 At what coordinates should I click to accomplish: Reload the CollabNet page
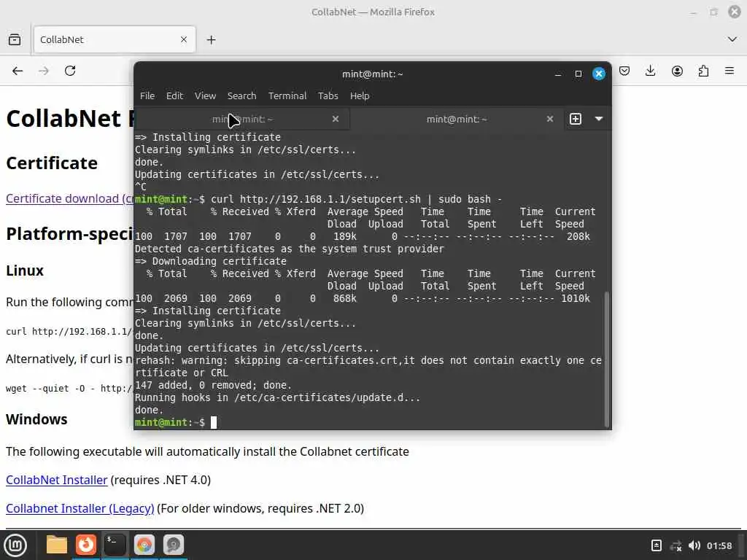70,71
